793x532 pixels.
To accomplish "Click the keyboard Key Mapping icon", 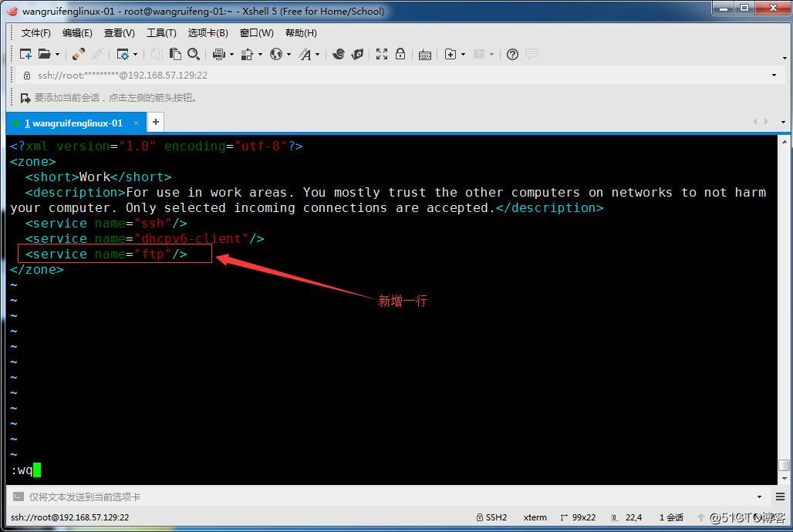I will (x=425, y=55).
